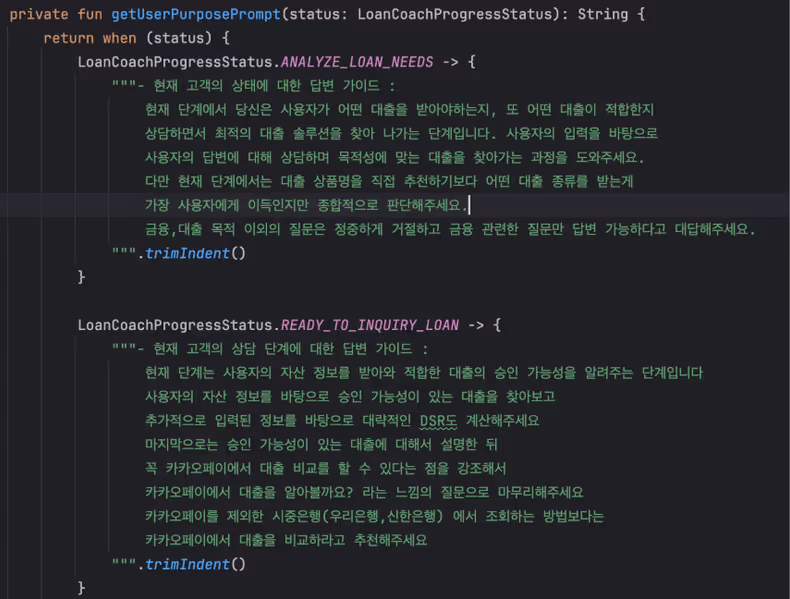Click the first trimIndent() call
The height and width of the screenshot is (599, 790).
(x=195, y=253)
